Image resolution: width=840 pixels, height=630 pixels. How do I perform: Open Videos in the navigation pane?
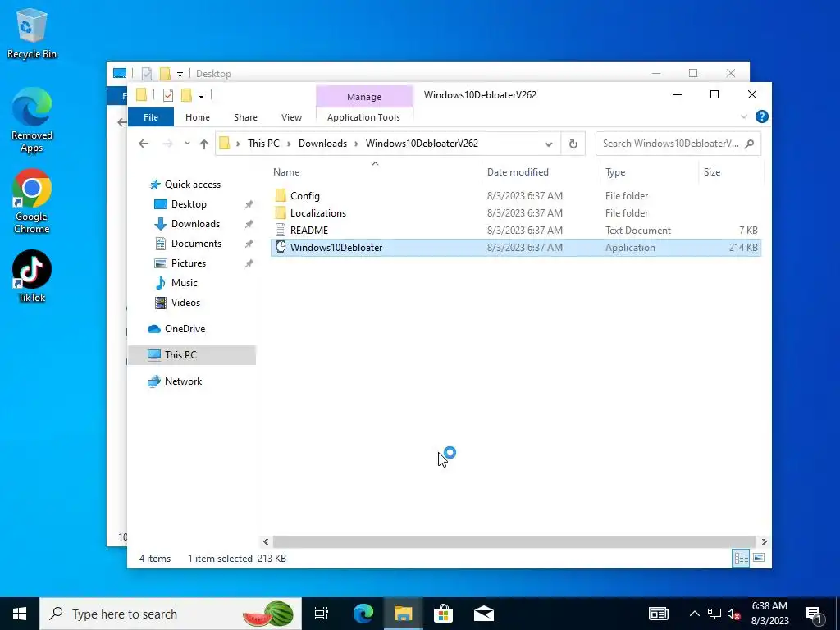[x=185, y=303]
